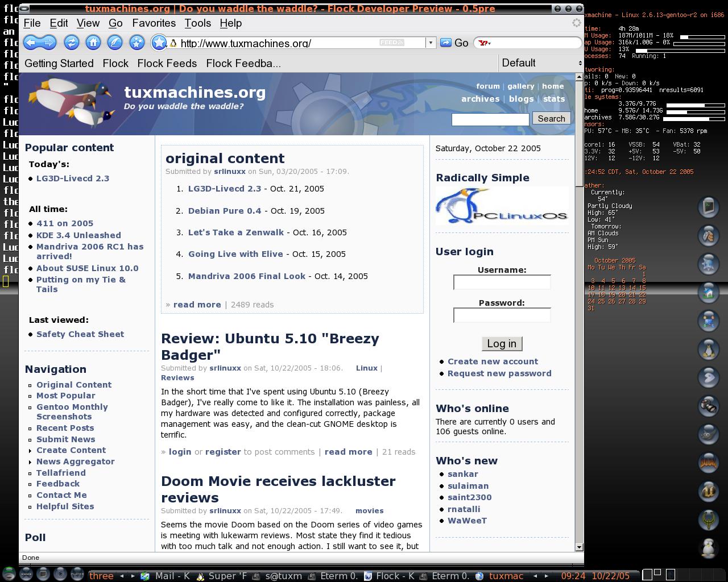The height and width of the screenshot is (582, 728).
Task: Click the feed indicator in the address bar
Action: pyautogui.click(x=392, y=43)
